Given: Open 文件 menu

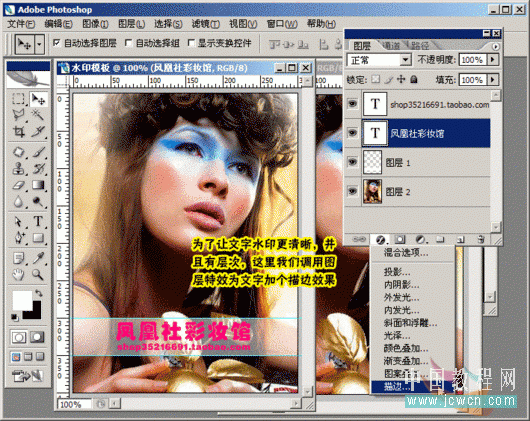Looking at the screenshot, I should pyautogui.click(x=21, y=24).
